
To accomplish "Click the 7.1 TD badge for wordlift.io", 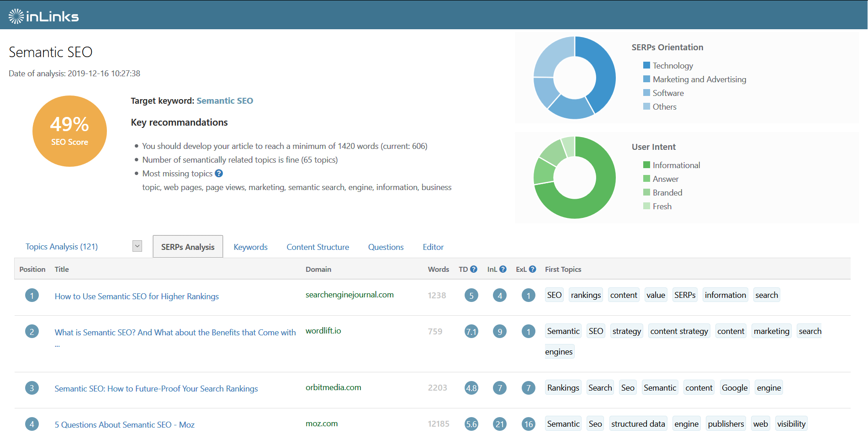I will tap(471, 332).
